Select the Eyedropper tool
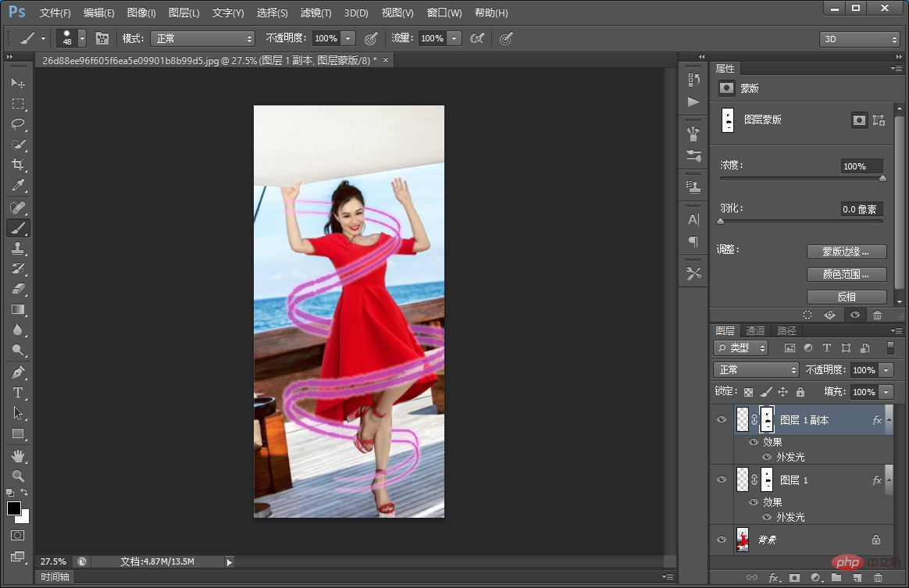909x588 pixels. point(18,186)
